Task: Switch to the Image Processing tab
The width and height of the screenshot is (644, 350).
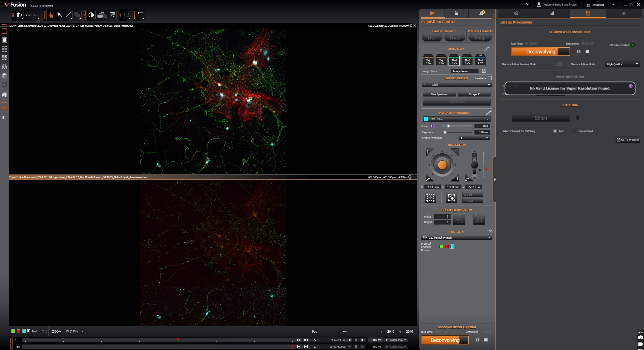Action: (x=588, y=13)
